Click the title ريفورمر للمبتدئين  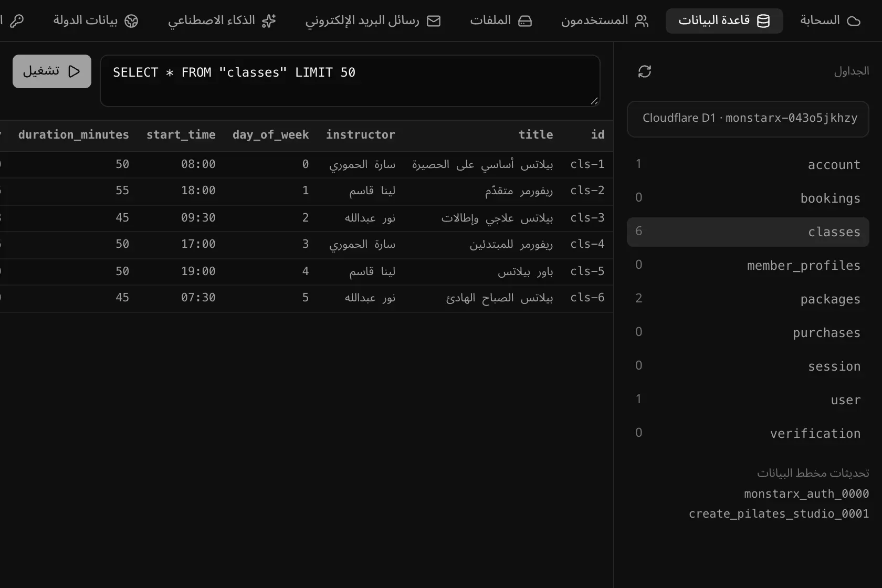[511, 245]
